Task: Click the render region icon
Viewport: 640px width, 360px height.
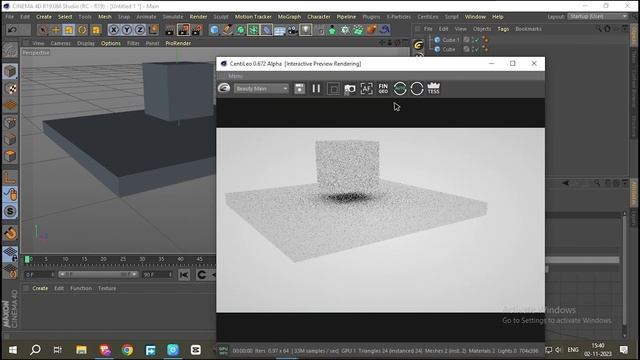Action: pyautogui.click(x=333, y=89)
